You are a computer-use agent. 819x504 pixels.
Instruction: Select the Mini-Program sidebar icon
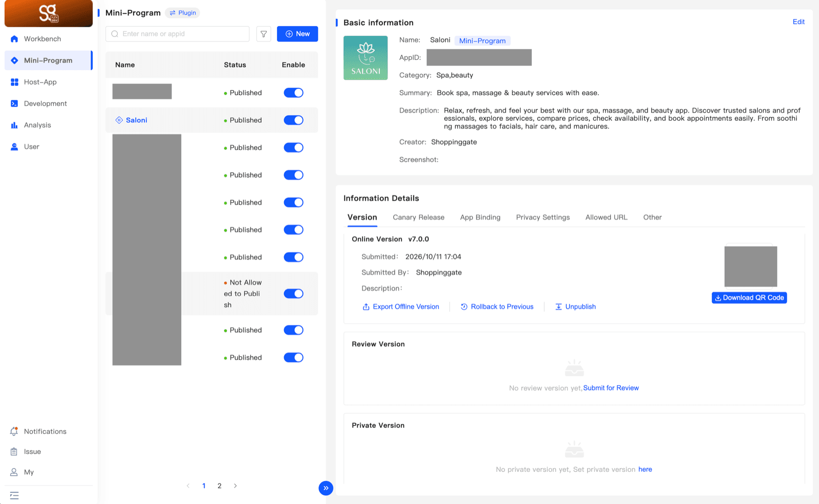coord(14,60)
